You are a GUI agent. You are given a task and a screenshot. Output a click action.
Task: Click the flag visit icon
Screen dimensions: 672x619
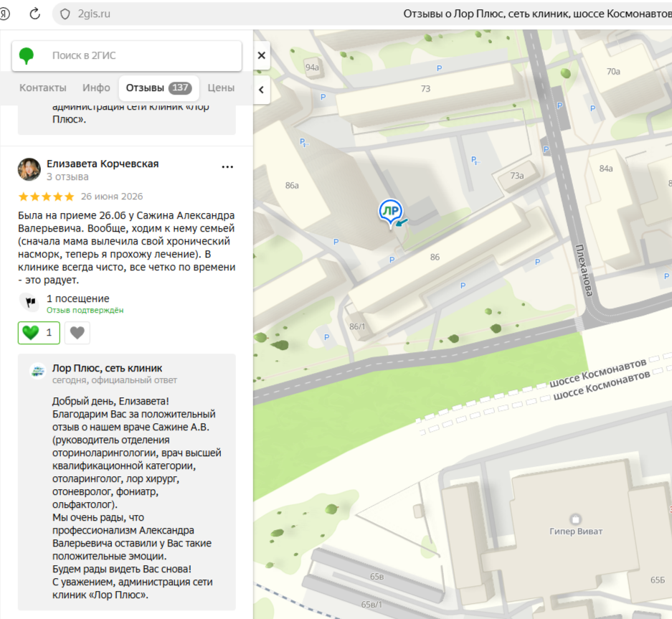30,302
